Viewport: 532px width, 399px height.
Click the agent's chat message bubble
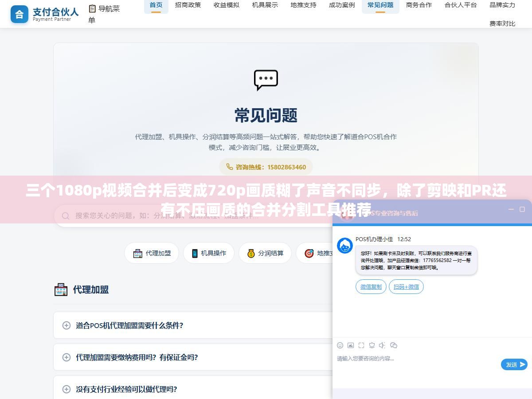[416, 261]
